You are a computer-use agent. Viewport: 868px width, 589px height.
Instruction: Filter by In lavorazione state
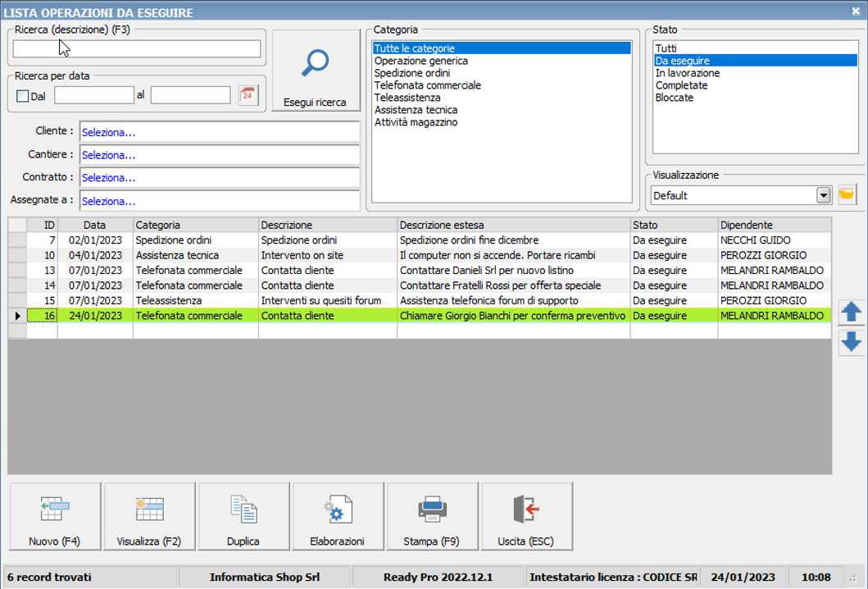687,73
